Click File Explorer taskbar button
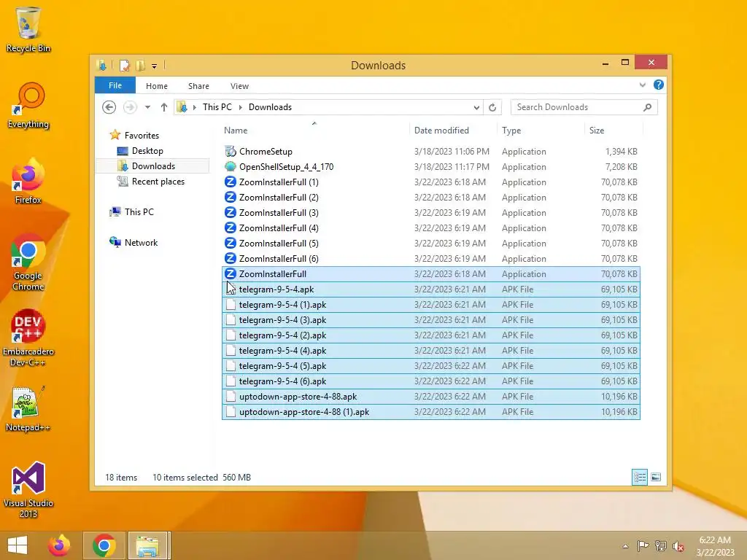This screenshot has width=747, height=560. tap(148, 545)
